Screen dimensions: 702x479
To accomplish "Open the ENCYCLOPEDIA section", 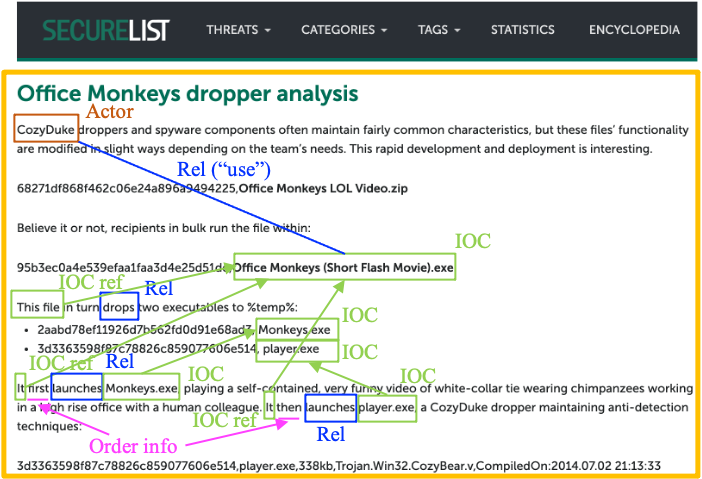I will [634, 30].
